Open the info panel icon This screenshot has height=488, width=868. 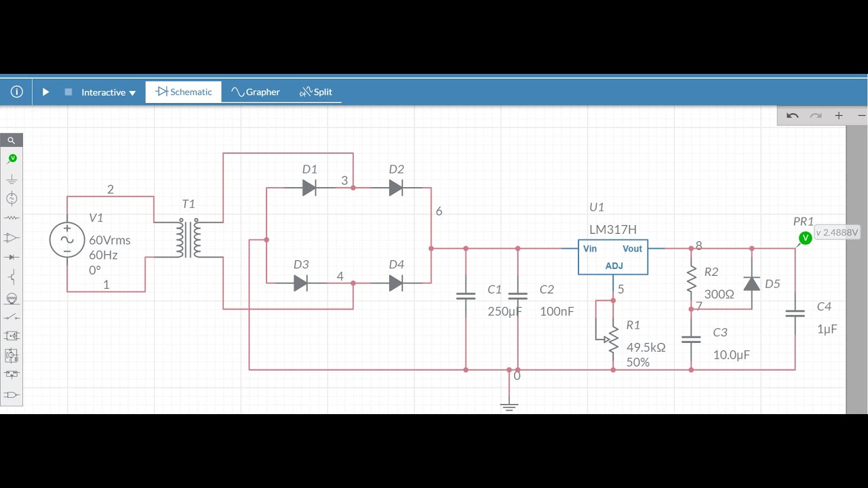(x=17, y=92)
